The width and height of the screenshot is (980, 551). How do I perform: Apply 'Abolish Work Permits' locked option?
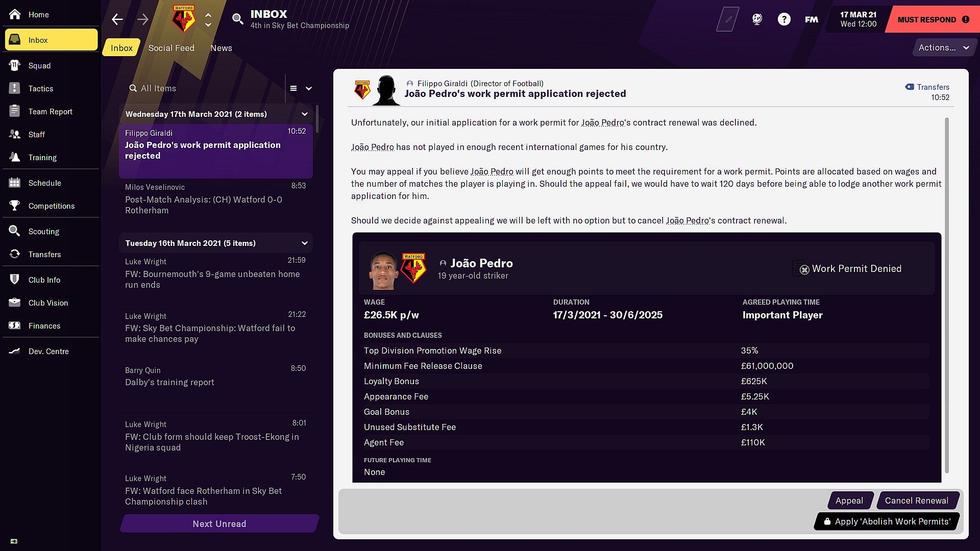click(x=887, y=521)
